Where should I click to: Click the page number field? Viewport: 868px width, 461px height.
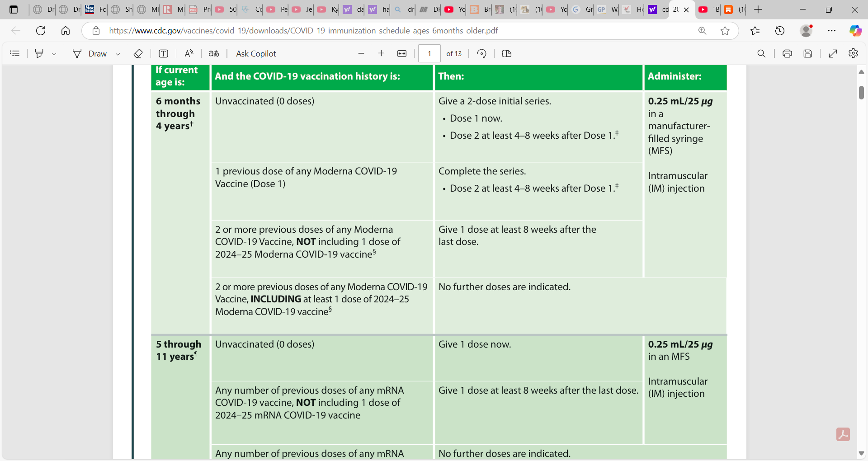[429, 53]
